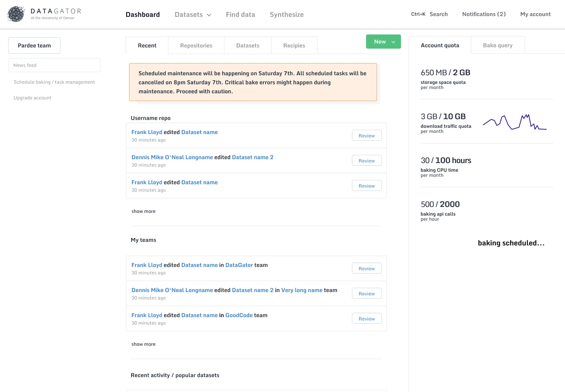Switch to the Repositories tab

tap(196, 45)
